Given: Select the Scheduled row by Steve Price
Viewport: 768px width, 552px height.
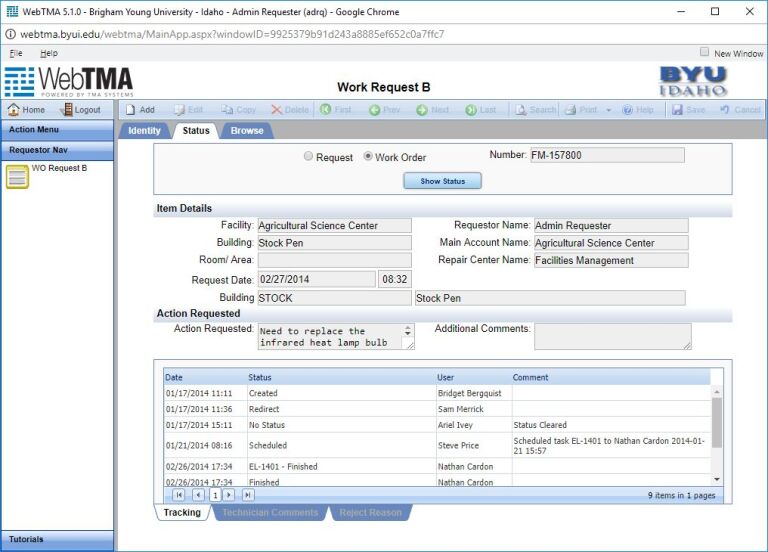Looking at the screenshot, I should tap(437, 445).
